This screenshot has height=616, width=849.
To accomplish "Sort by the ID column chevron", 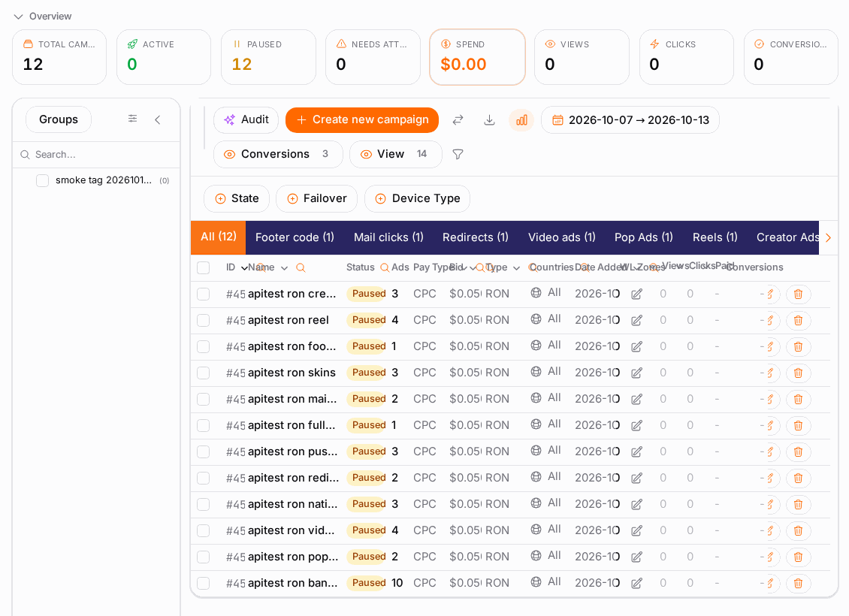I will pyautogui.click(x=244, y=268).
